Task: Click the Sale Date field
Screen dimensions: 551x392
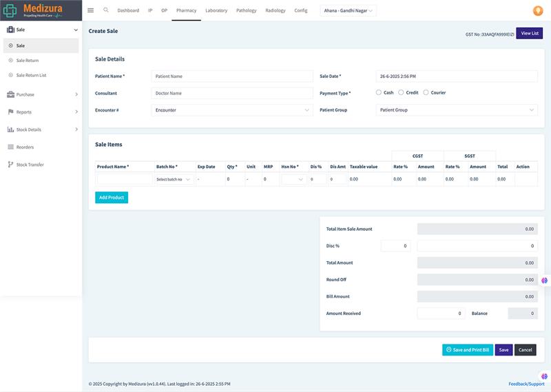Action: point(457,76)
